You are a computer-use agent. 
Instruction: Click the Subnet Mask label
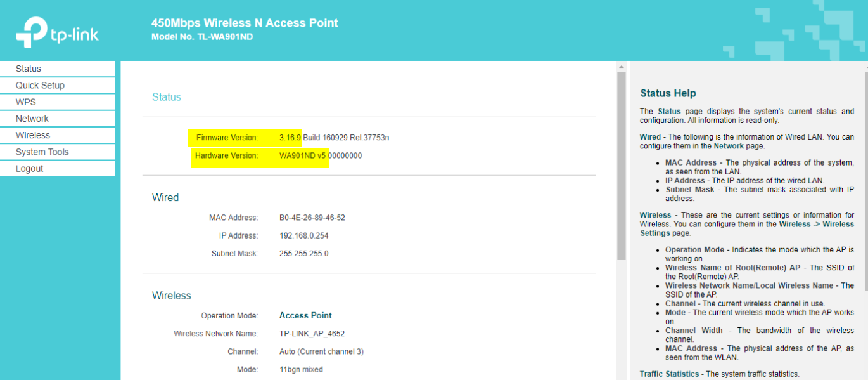pos(234,253)
